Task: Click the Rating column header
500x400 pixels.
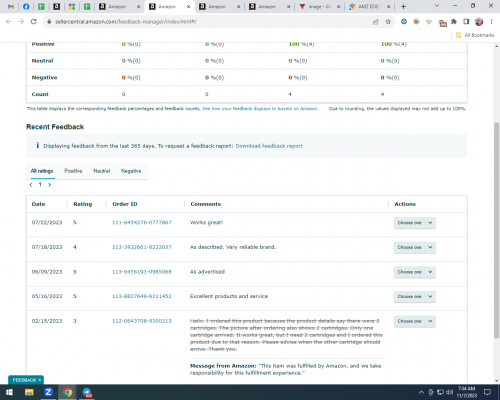Action: [83, 204]
